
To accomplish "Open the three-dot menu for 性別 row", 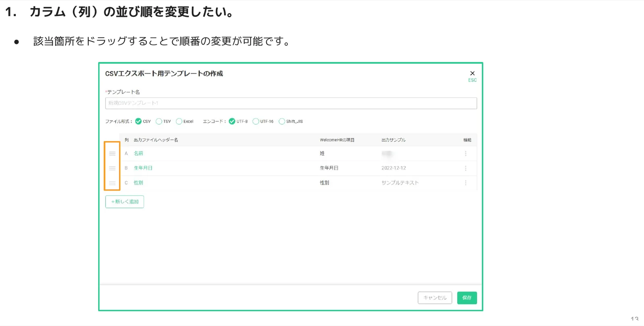I will click(466, 183).
